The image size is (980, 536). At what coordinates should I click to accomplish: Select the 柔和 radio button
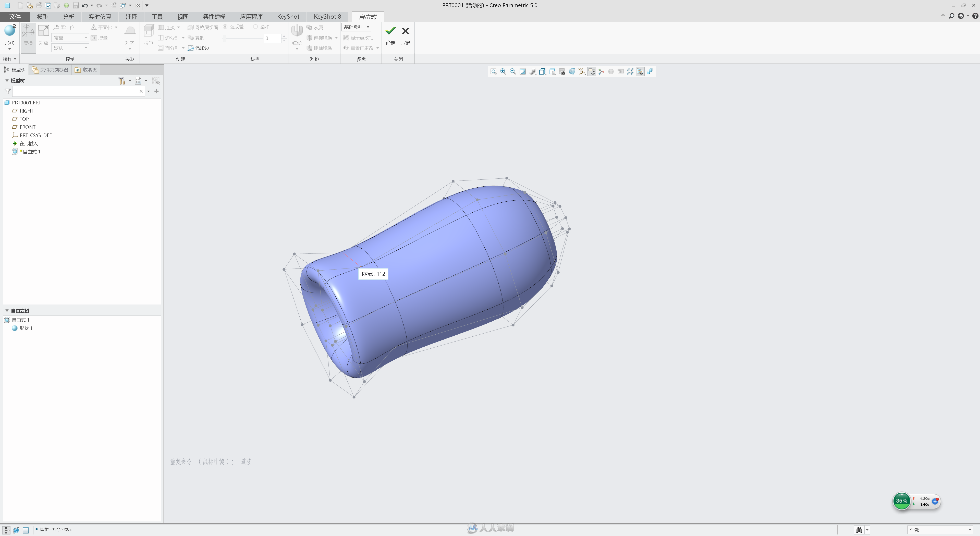coord(256,27)
